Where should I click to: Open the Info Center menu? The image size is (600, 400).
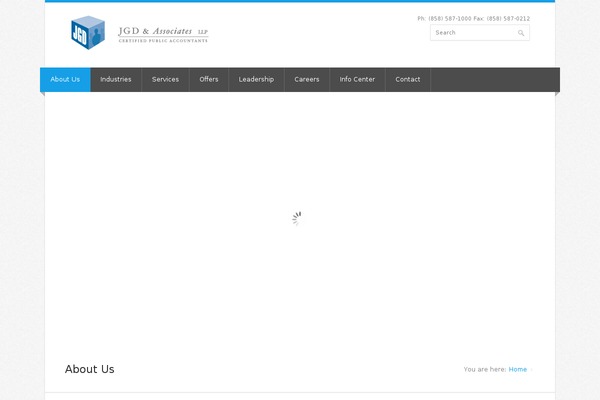[x=357, y=80]
